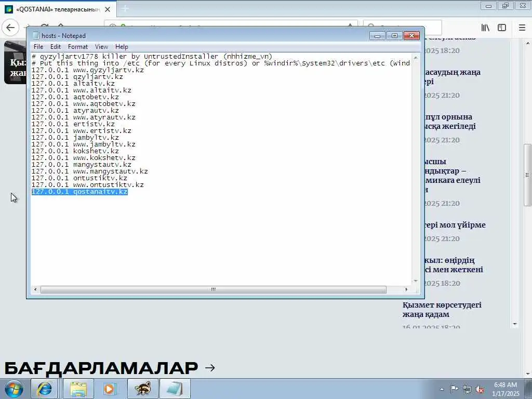Click the Windows Start button
Screen dimensions: 532x399
point(14,389)
